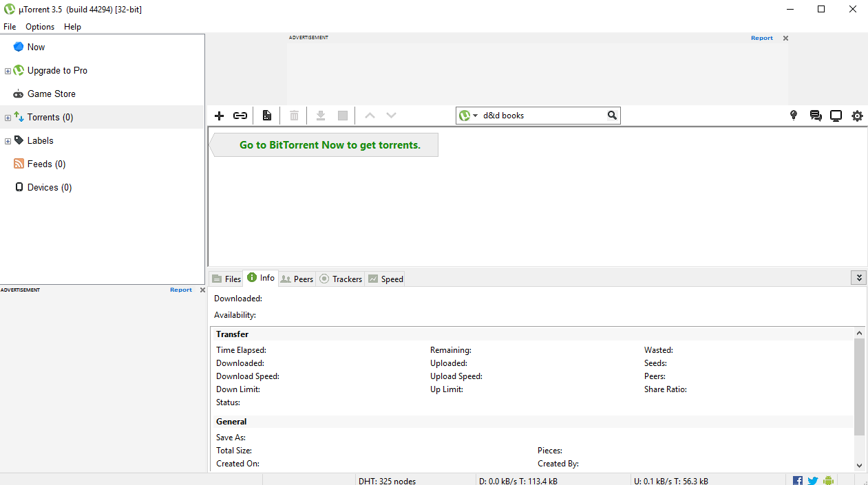Click the Add Torrent plus icon
This screenshot has height=485, width=868.
pos(220,116)
